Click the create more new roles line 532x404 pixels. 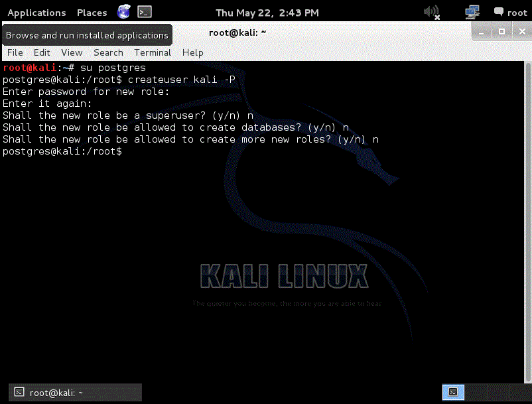click(190, 139)
